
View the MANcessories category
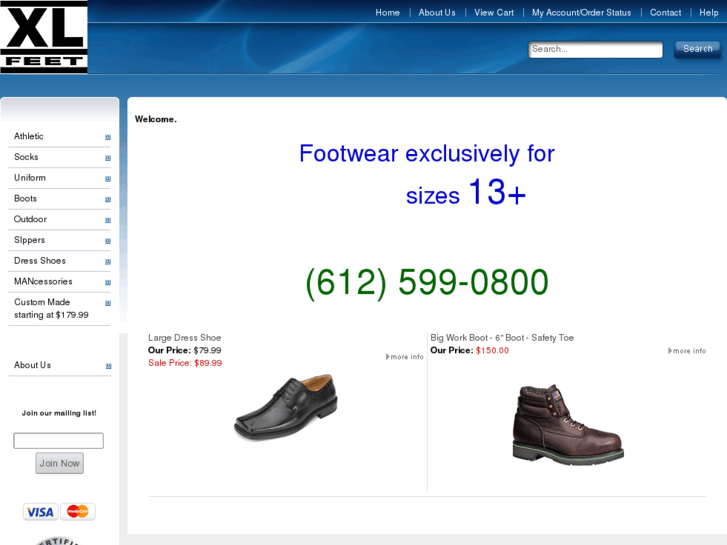click(43, 282)
